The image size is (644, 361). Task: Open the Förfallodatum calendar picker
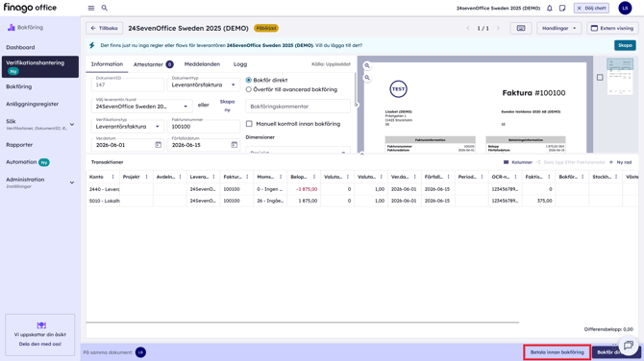pyautogui.click(x=235, y=145)
